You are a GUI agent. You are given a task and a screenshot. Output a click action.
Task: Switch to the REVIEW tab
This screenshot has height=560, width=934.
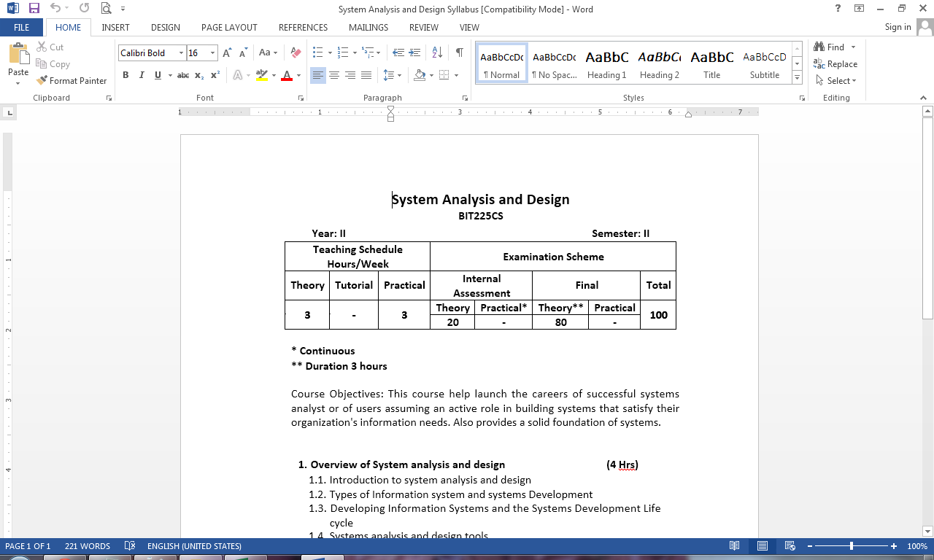pyautogui.click(x=424, y=27)
